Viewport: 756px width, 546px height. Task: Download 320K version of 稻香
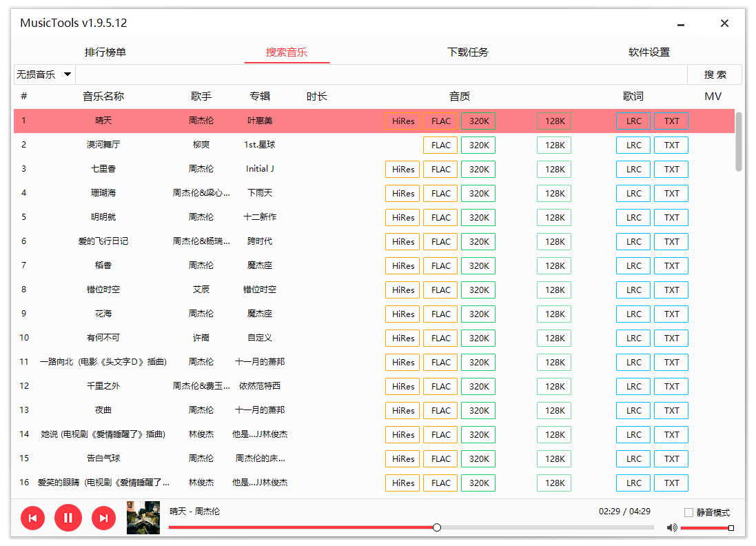479,266
